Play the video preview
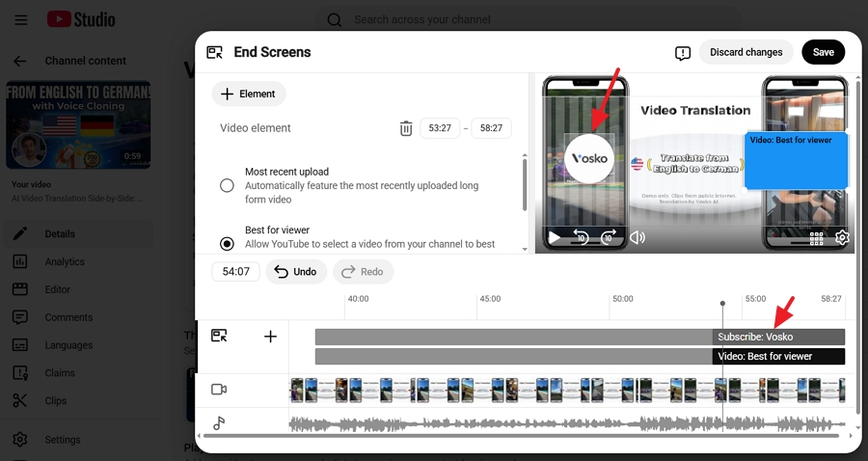The image size is (868, 461). click(555, 238)
